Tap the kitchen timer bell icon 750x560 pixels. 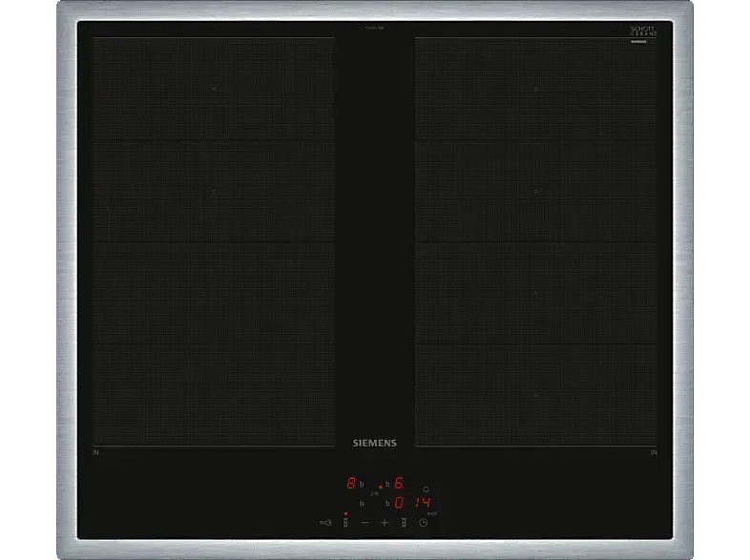[x=426, y=489]
